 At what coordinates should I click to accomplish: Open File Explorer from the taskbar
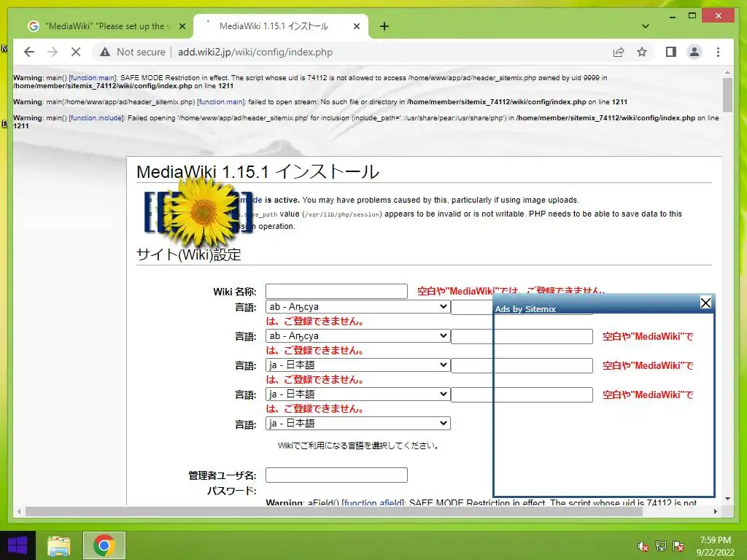(x=59, y=545)
